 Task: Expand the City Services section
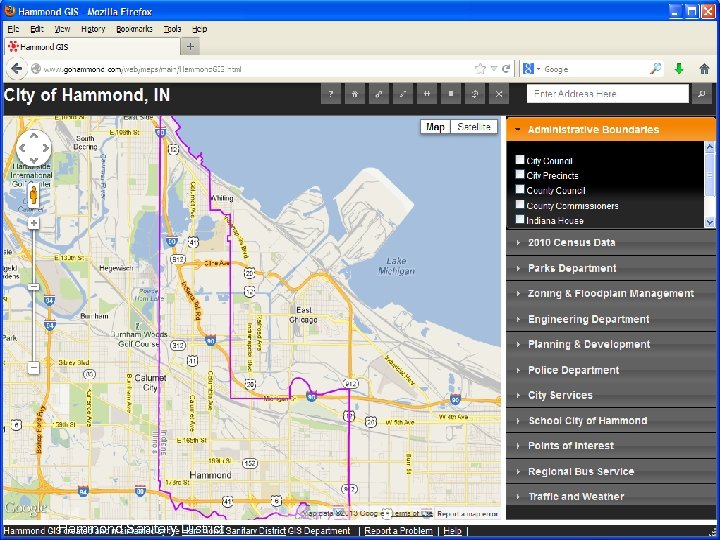[611, 395]
